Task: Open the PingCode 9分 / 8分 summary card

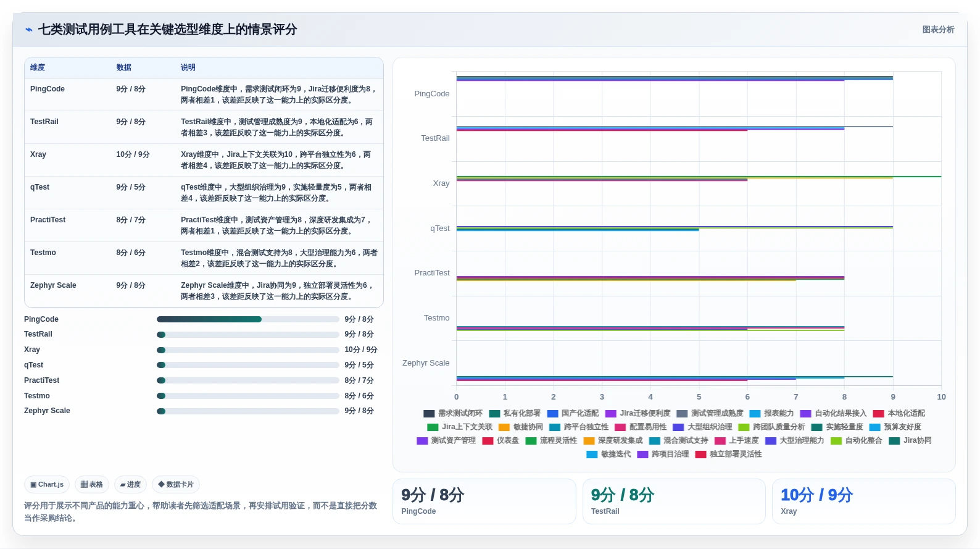Action: [484, 501]
